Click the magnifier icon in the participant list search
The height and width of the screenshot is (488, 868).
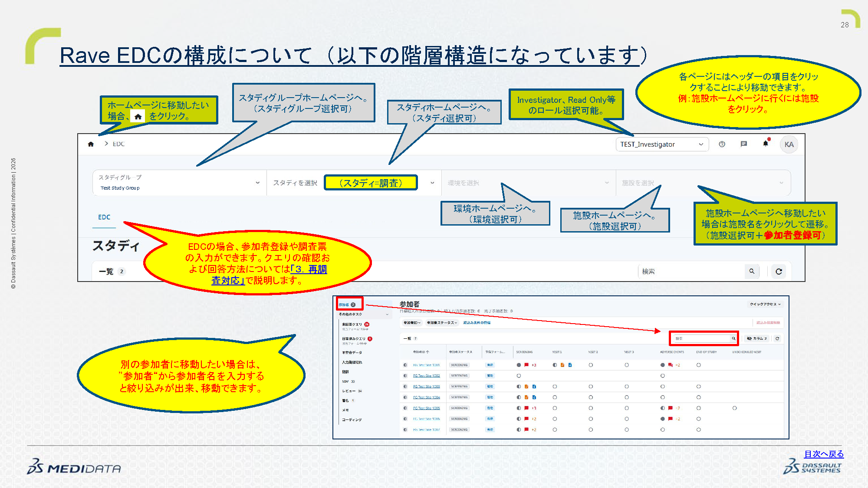click(x=733, y=338)
